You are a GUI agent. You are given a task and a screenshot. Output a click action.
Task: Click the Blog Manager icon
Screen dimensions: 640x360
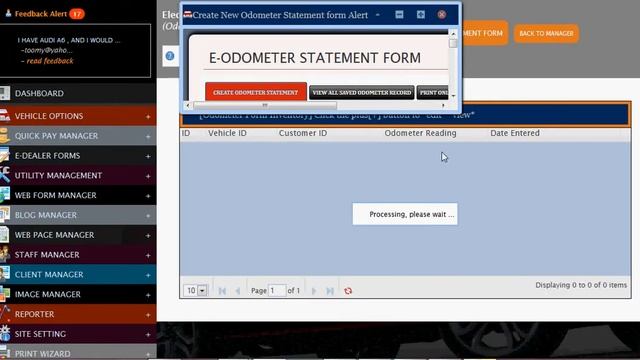pyautogui.click(x=4, y=215)
